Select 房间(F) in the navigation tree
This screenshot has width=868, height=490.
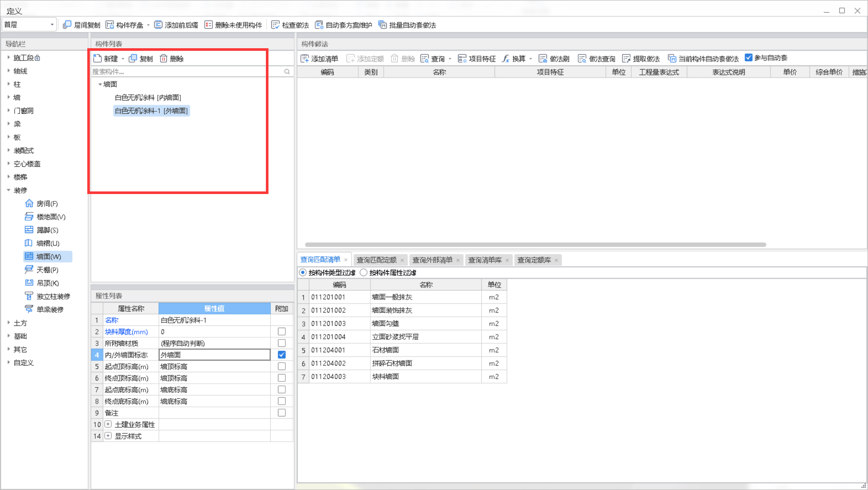click(x=41, y=204)
